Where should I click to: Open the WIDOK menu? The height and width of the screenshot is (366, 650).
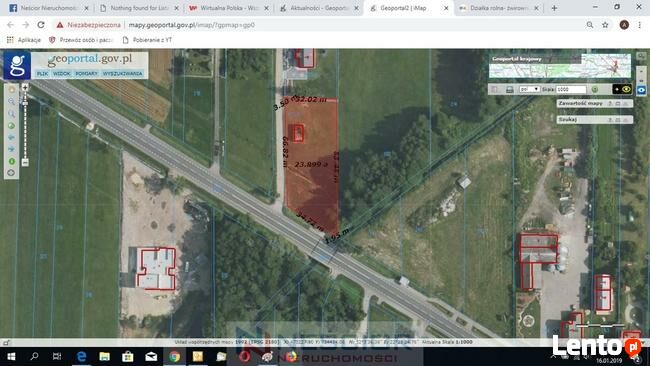click(x=62, y=73)
